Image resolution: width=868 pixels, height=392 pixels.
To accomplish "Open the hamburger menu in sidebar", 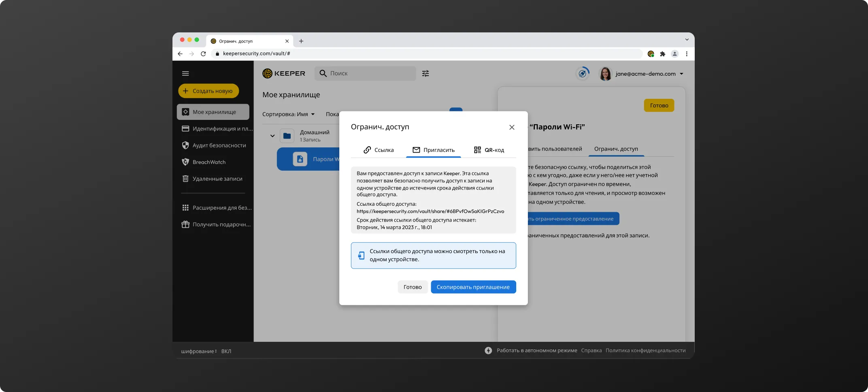I will click(185, 73).
